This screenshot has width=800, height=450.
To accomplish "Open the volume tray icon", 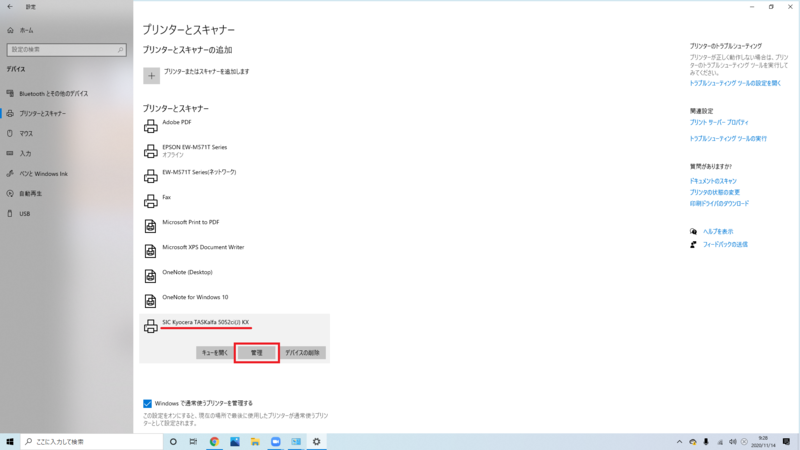I will coord(733,442).
